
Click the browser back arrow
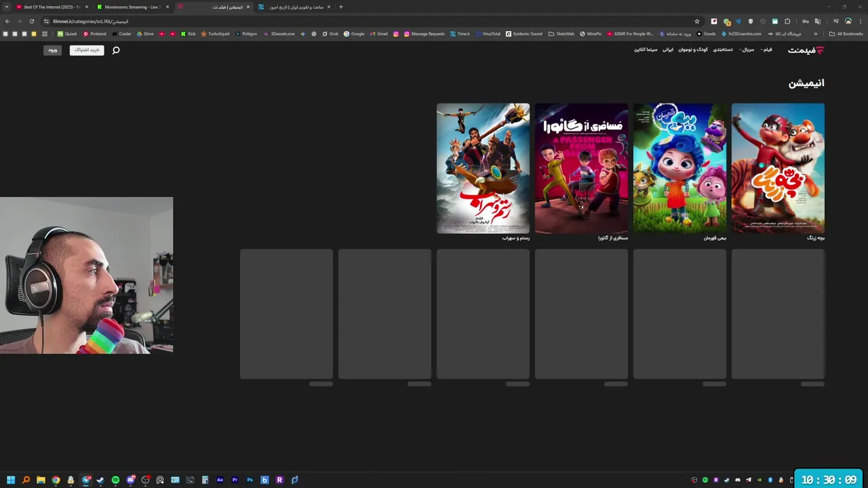click(7, 21)
